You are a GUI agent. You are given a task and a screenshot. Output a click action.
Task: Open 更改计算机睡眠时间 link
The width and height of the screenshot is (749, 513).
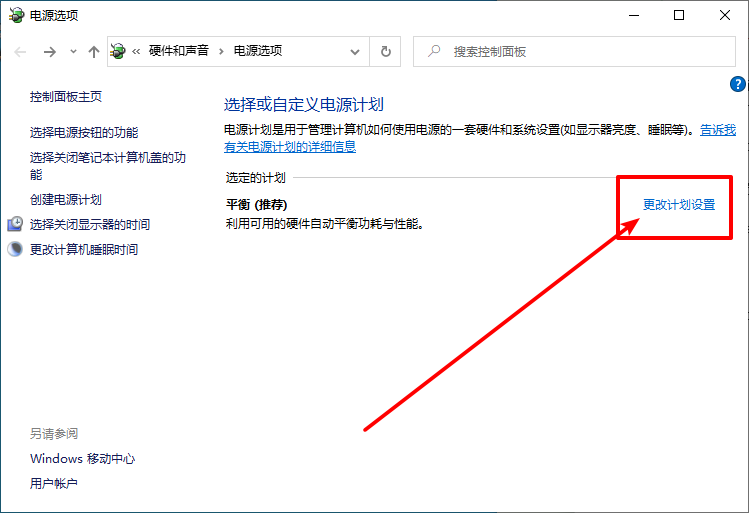[x=84, y=249]
